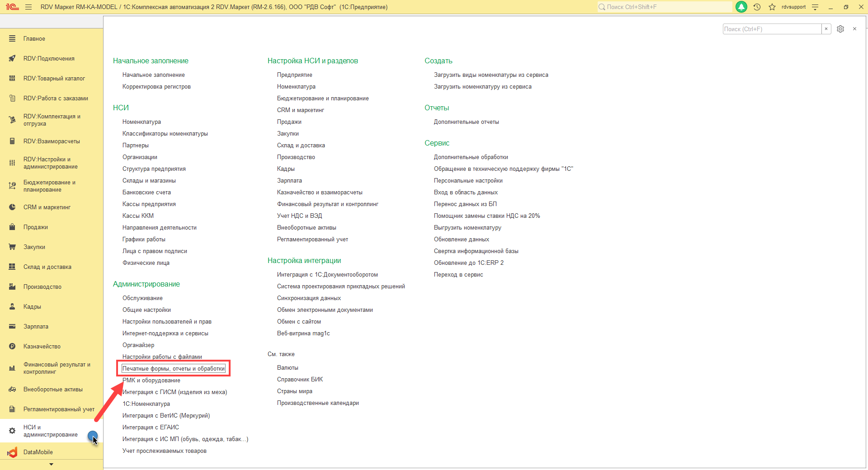Open RDV:Работа с заказами section icon
868x470 pixels.
(12, 99)
